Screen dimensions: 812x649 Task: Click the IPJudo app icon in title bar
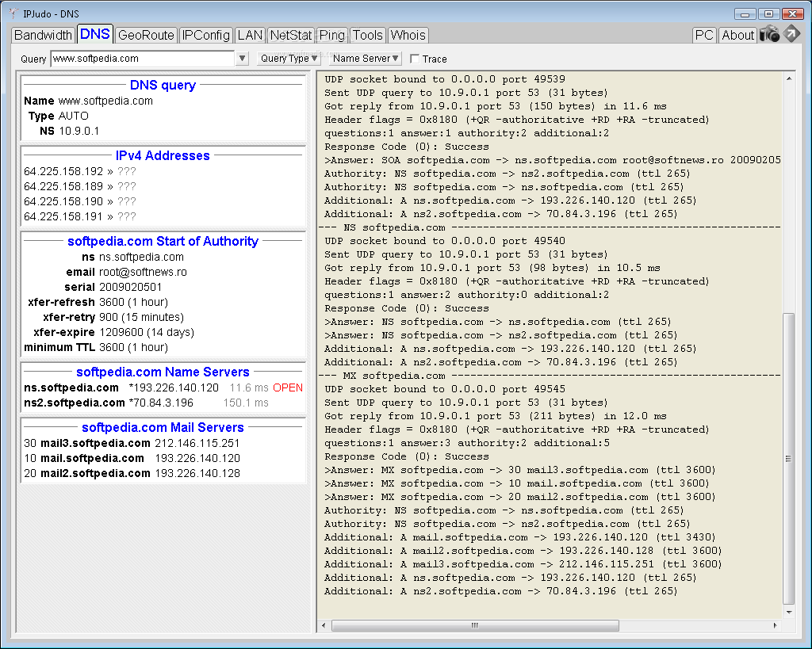point(13,13)
